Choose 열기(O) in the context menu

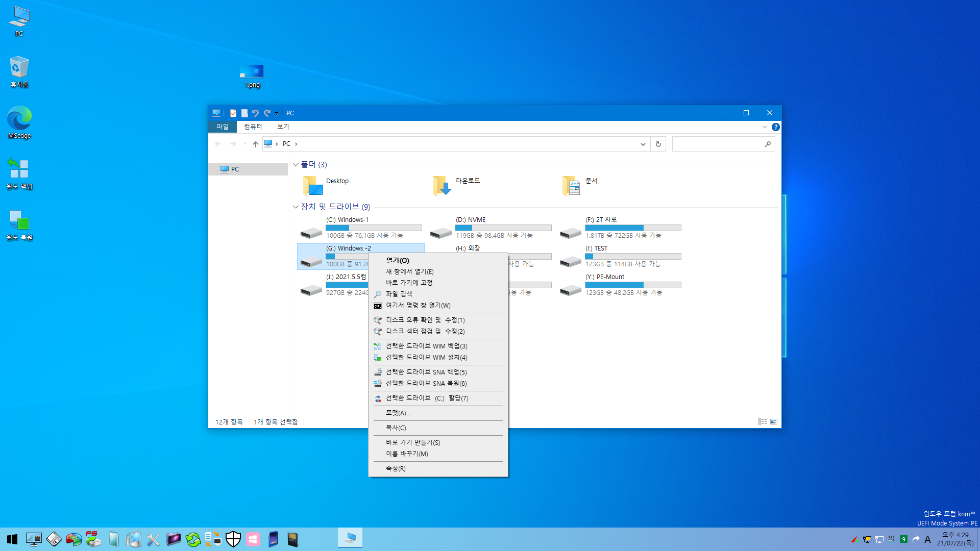pyautogui.click(x=438, y=261)
